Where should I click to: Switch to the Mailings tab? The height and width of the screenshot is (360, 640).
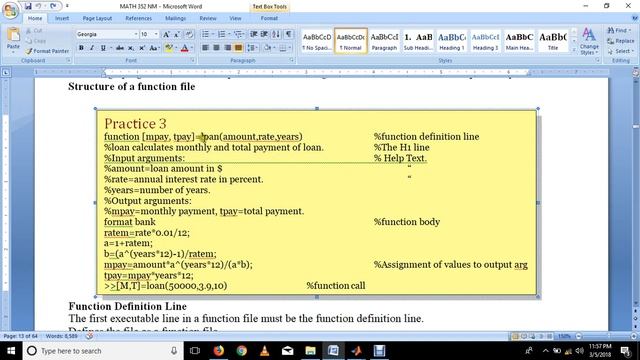pos(175,18)
